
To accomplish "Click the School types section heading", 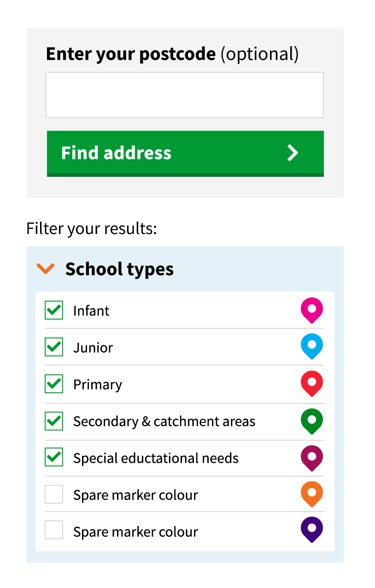I will click(119, 269).
